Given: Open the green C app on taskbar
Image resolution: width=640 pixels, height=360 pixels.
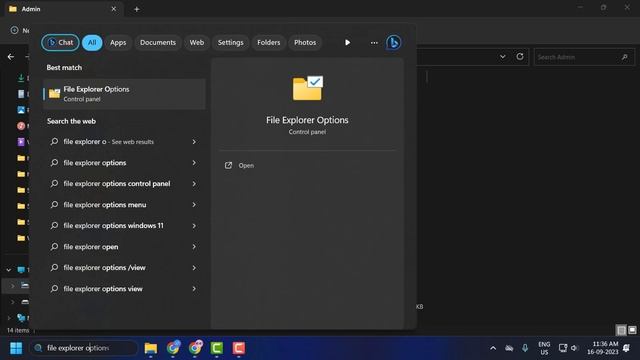Looking at the screenshot, I should (x=217, y=348).
